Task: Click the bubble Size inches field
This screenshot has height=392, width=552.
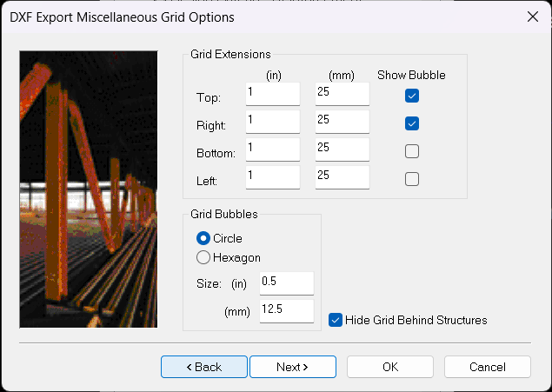Action: coord(286,283)
